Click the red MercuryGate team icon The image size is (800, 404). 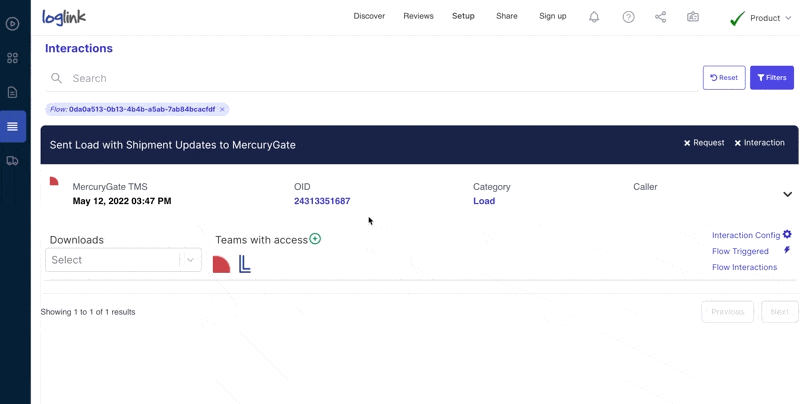tap(221, 264)
